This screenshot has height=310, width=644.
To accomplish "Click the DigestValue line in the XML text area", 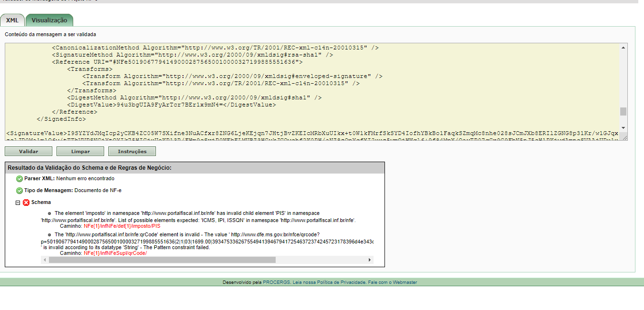I will tap(172, 105).
